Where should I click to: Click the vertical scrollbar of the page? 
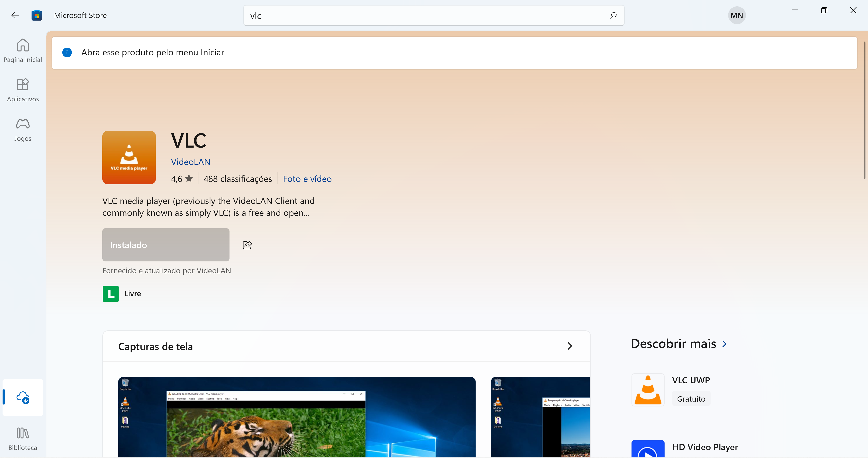(865, 110)
